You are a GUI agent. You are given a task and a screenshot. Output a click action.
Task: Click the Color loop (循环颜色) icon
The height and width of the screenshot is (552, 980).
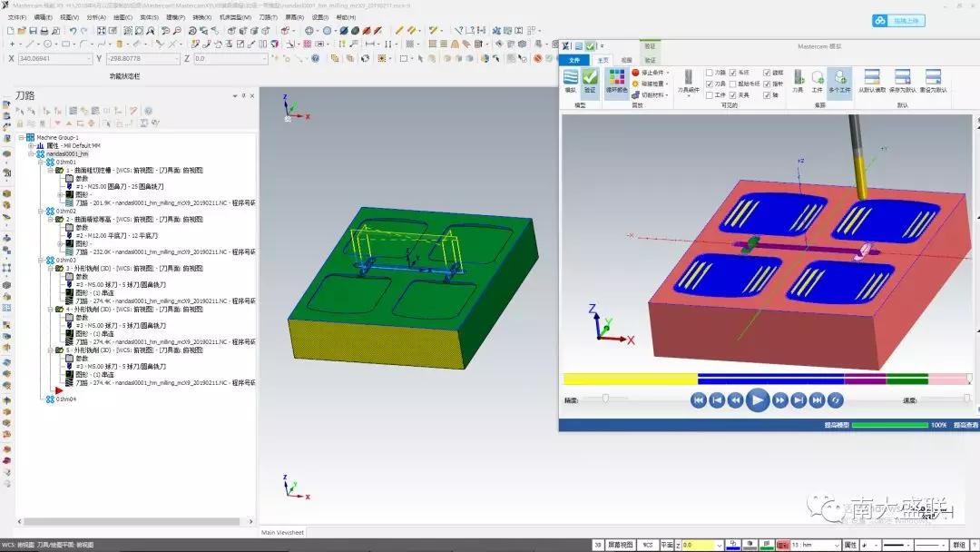(617, 82)
